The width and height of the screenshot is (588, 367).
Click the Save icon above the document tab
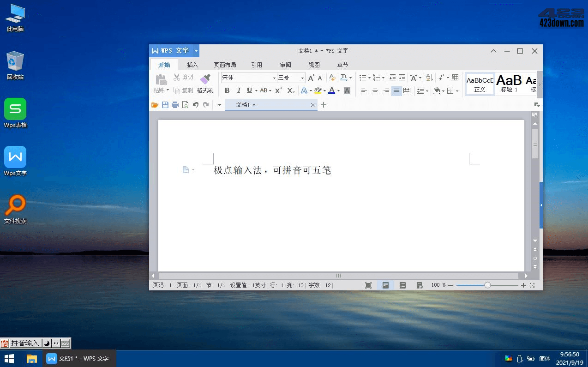(165, 105)
